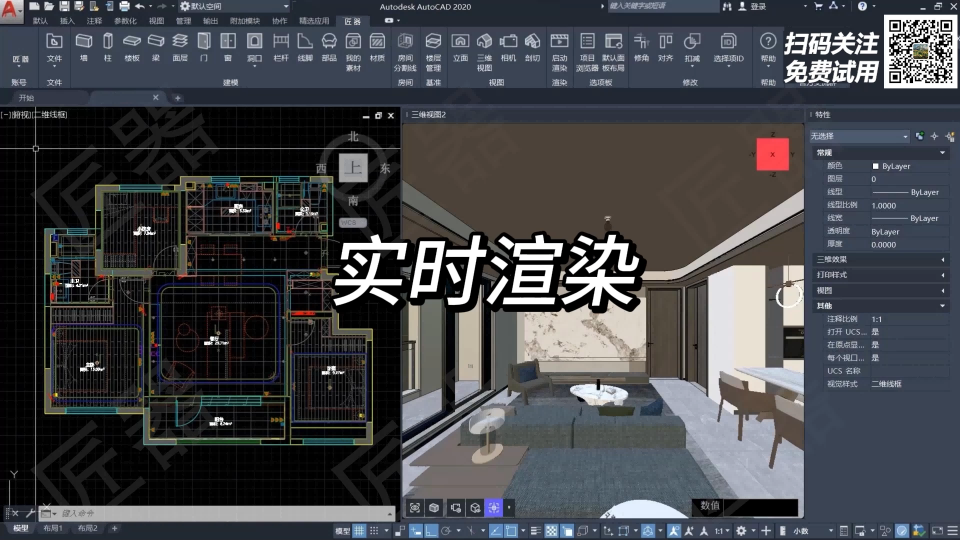The height and width of the screenshot is (540, 960).
Task: Select the 面层 (surface layer) tool
Action: tap(180, 48)
